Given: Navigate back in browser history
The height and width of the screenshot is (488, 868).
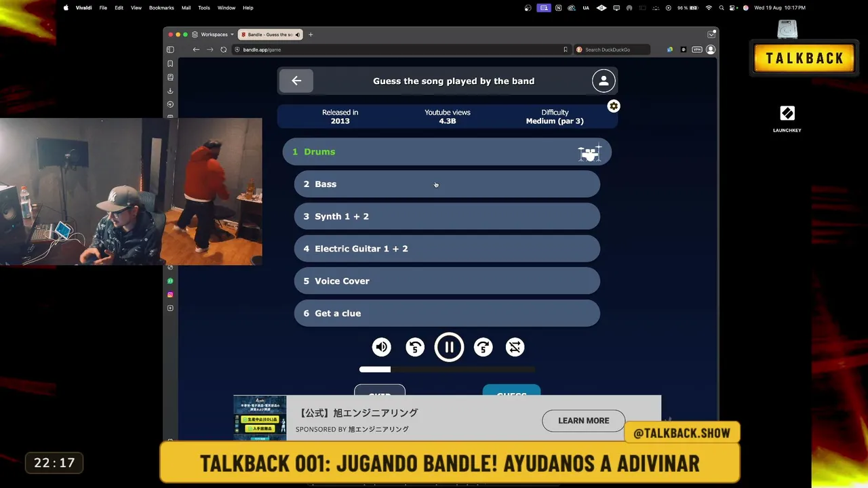Looking at the screenshot, I should coord(196,49).
